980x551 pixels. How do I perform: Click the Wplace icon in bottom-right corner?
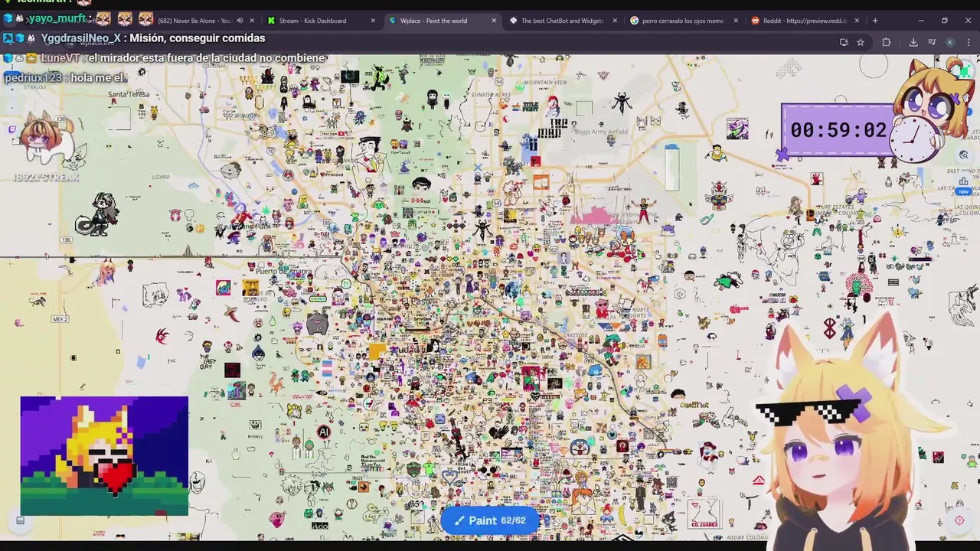(959, 520)
